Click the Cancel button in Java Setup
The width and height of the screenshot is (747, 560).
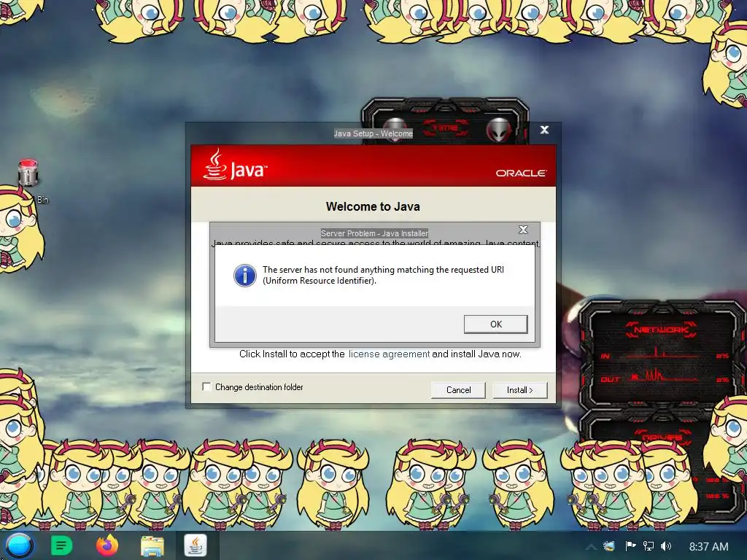point(458,390)
